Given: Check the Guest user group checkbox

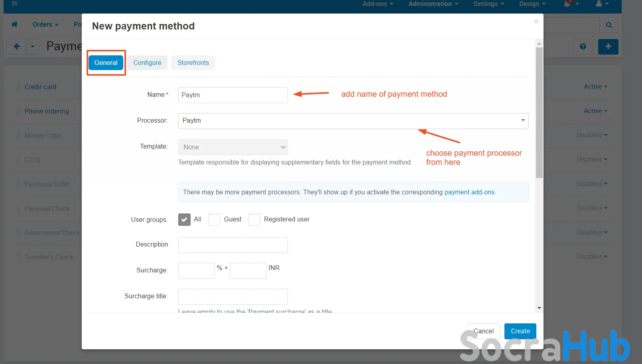Looking at the screenshot, I should click(214, 219).
